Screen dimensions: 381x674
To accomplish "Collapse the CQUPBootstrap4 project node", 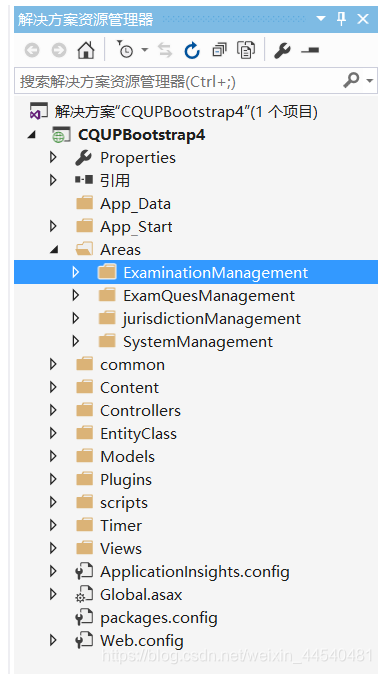I will pyautogui.click(x=31, y=135).
